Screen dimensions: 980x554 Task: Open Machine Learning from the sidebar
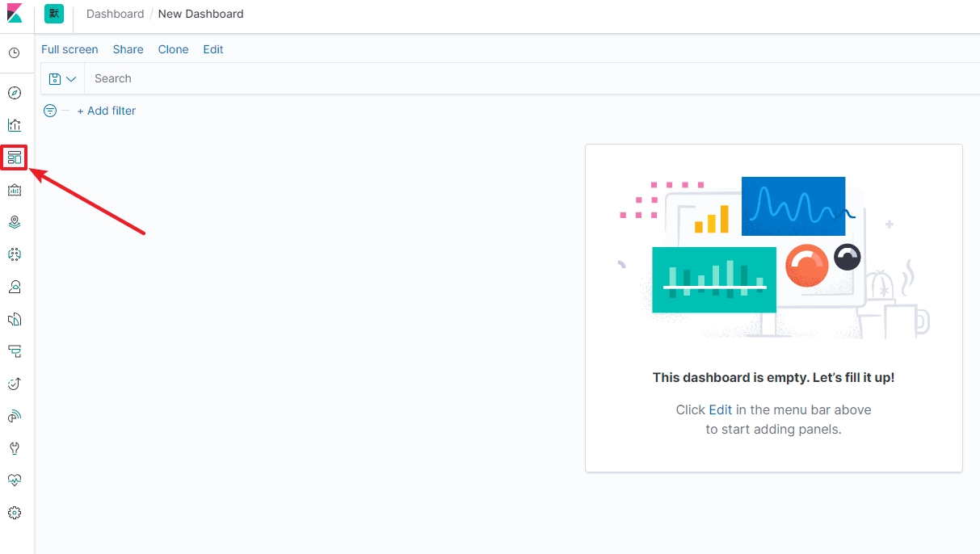(x=15, y=254)
